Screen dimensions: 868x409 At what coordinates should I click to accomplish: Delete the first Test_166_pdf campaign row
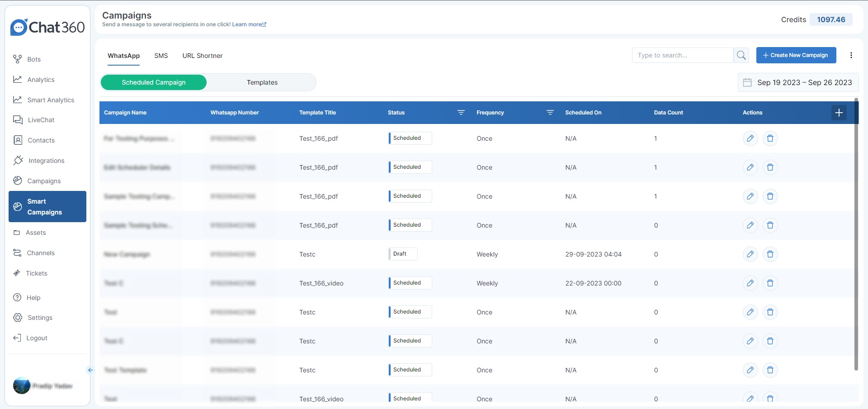770,138
